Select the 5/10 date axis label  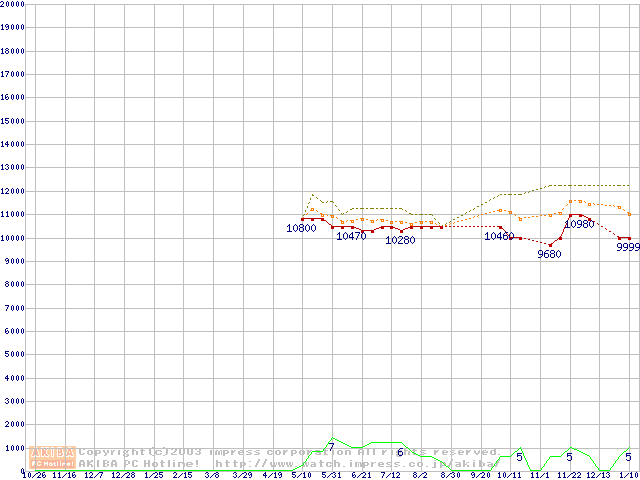pos(301,475)
